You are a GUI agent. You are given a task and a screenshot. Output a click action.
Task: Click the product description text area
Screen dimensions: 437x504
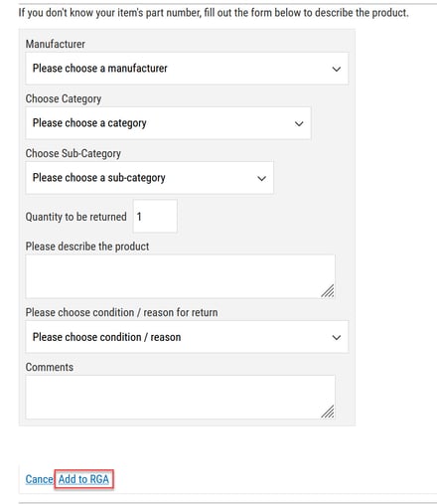181,276
